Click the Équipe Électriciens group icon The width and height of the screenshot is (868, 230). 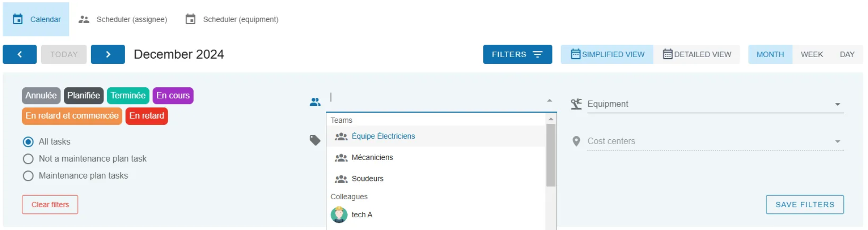pyautogui.click(x=341, y=136)
